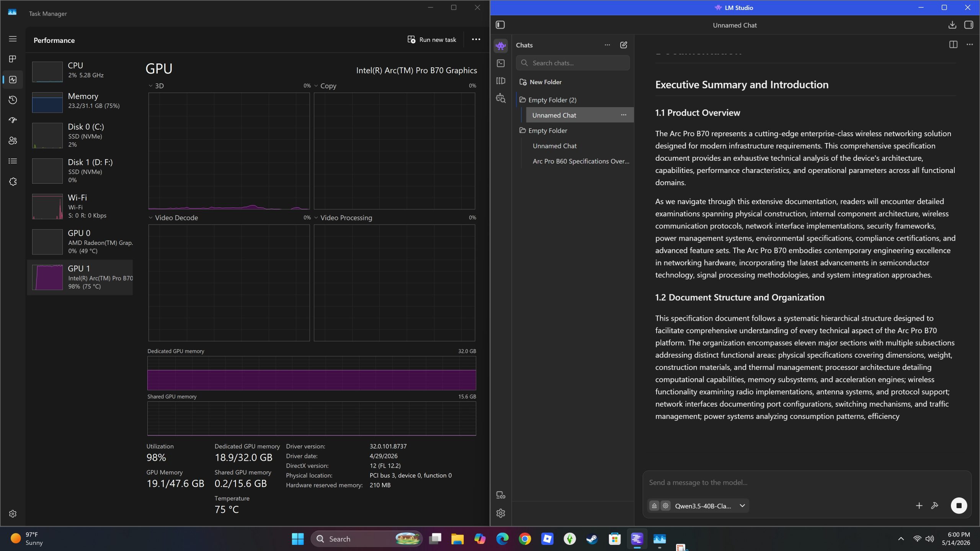Image resolution: width=980 pixels, height=551 pixels.
Task: Click New Folder in chats panel
Action: pos(541,82)
